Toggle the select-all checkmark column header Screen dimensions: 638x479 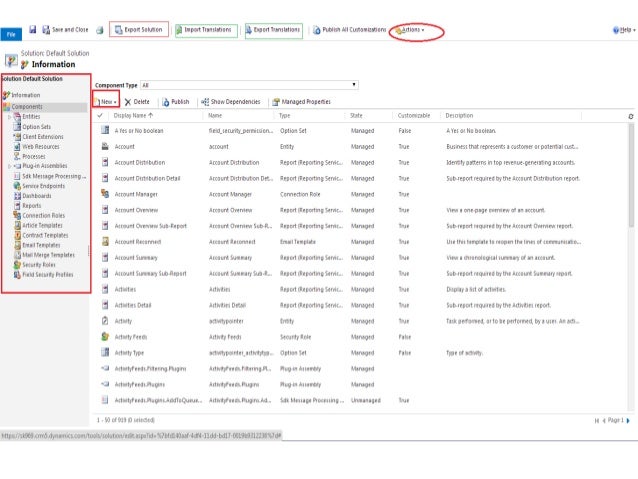(100, 116)
